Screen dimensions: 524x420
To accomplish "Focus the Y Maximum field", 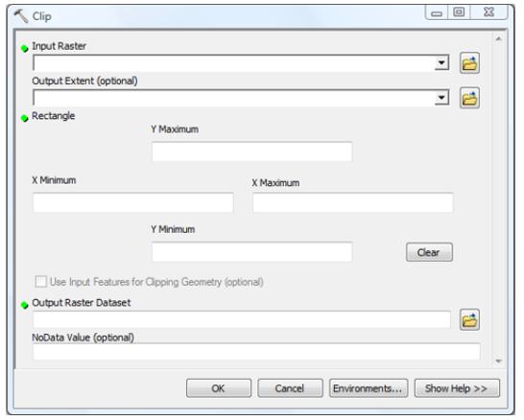I will [x=252, y=152].
